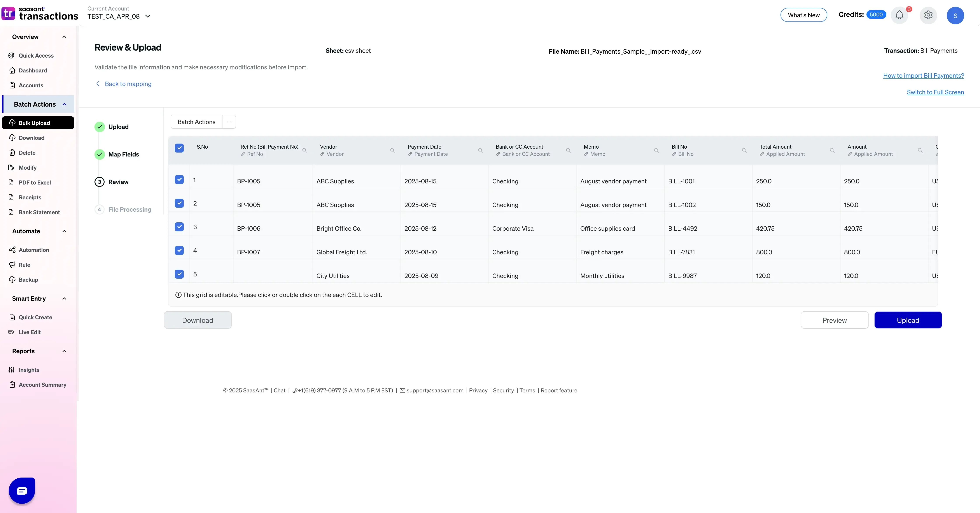Click the Insights sliders icon
Screen dimensions: 980x513
point(11,369)
